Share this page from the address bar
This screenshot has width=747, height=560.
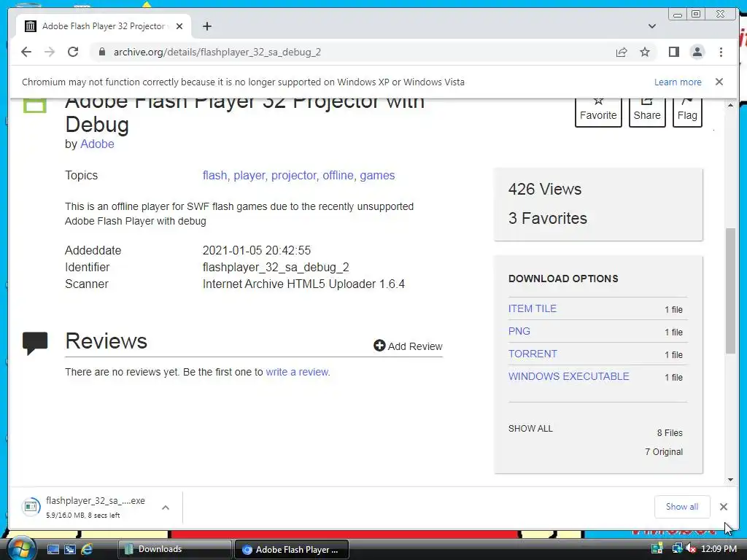click(622, 52)
